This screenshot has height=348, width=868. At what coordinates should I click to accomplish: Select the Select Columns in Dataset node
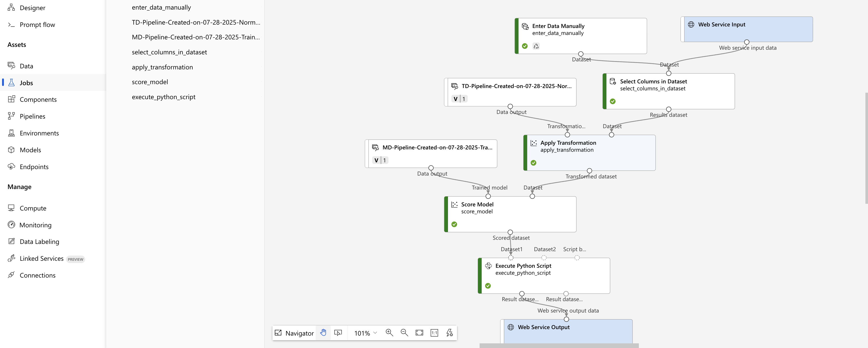669,91
